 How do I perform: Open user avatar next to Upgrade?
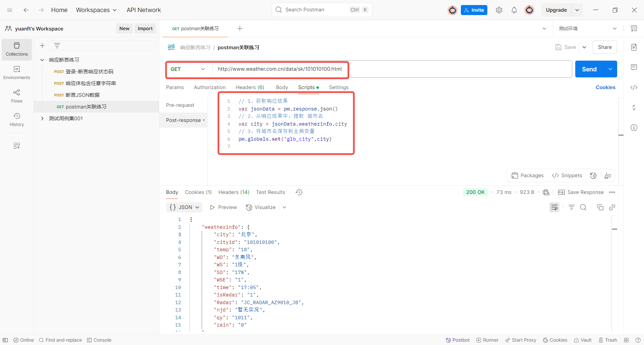[x=529, y=10]
